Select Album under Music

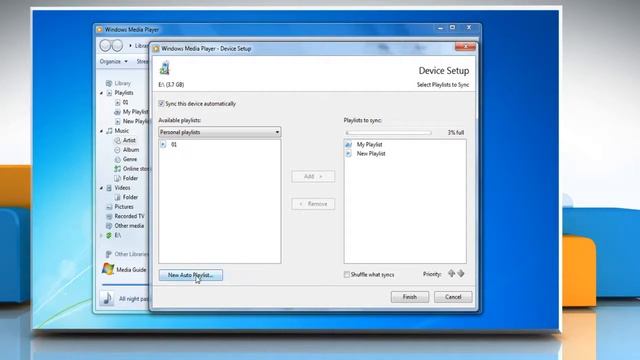131,150
